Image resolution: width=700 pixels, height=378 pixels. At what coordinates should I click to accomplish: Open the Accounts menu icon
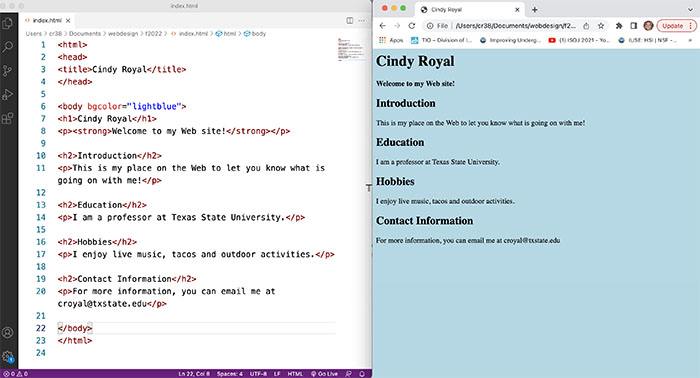click(8, 332)
